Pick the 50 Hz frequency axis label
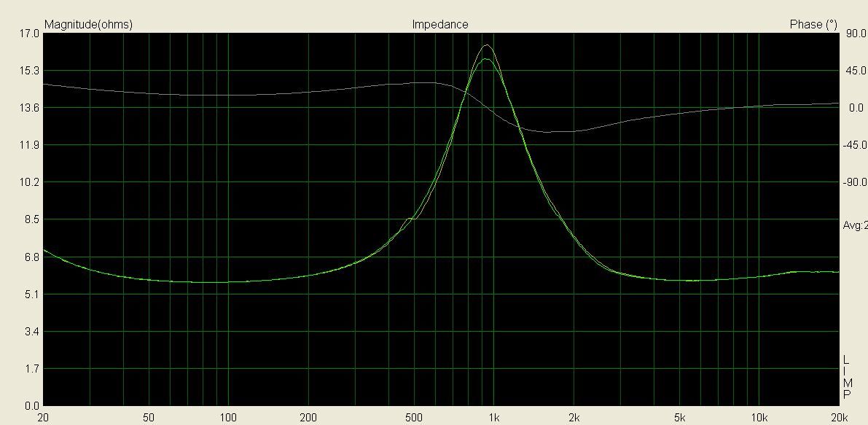The image size is (868, 425). pyautogui.click(x=149, y=418)
